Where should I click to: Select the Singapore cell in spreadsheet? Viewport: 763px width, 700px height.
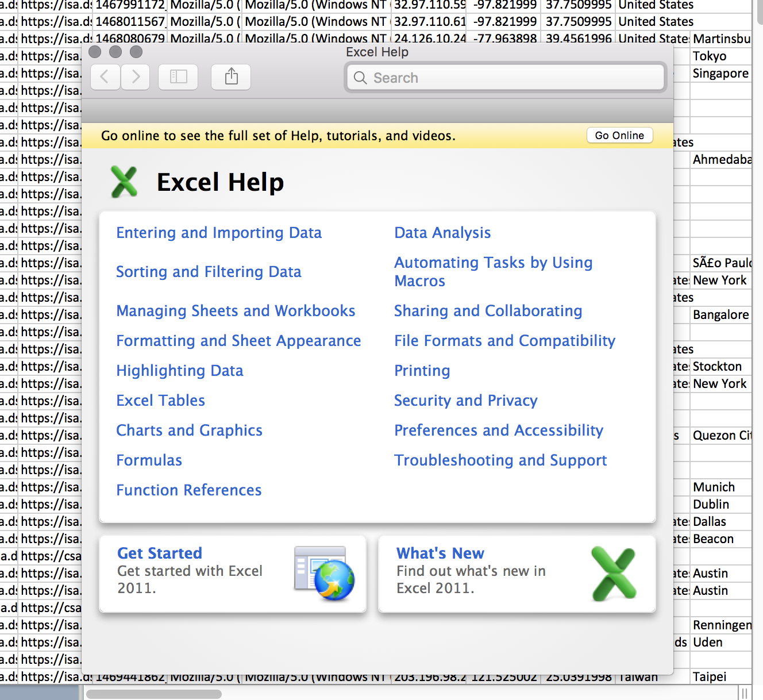point(720,74)
